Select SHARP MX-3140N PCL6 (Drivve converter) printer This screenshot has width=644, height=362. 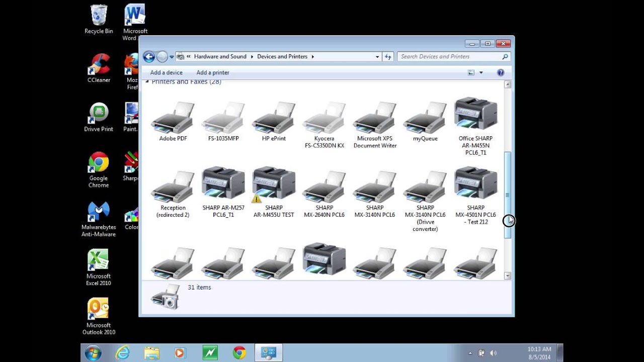tap(425, 202)
